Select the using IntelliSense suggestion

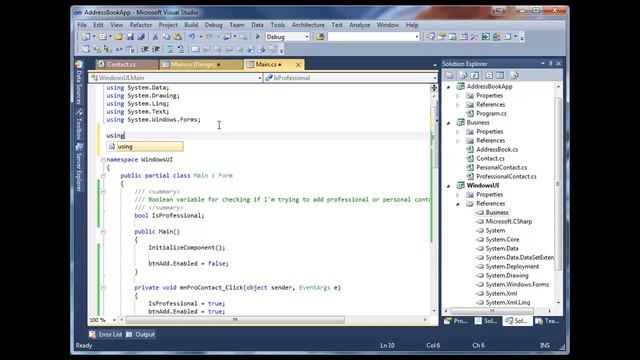(145, 147)
